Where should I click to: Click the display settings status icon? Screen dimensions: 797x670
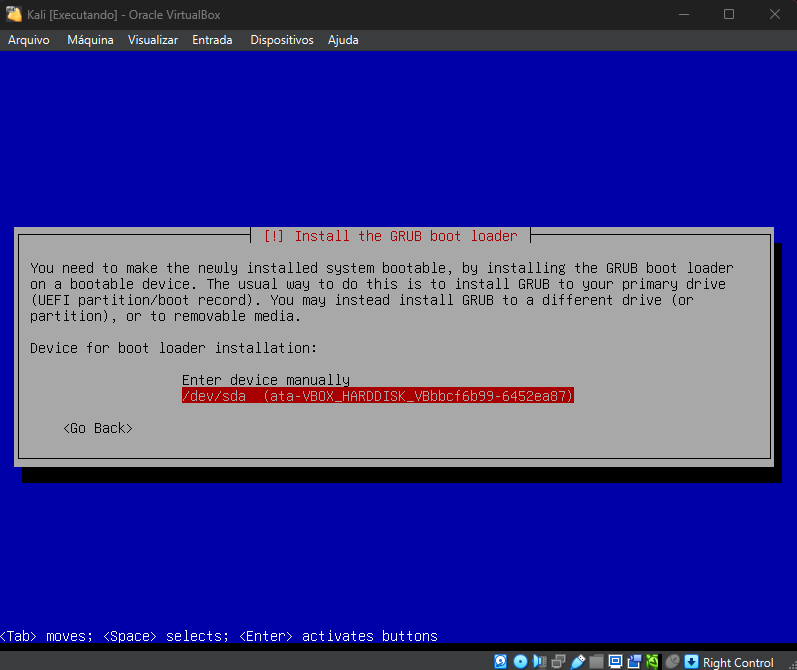click(x=616, y=662)
